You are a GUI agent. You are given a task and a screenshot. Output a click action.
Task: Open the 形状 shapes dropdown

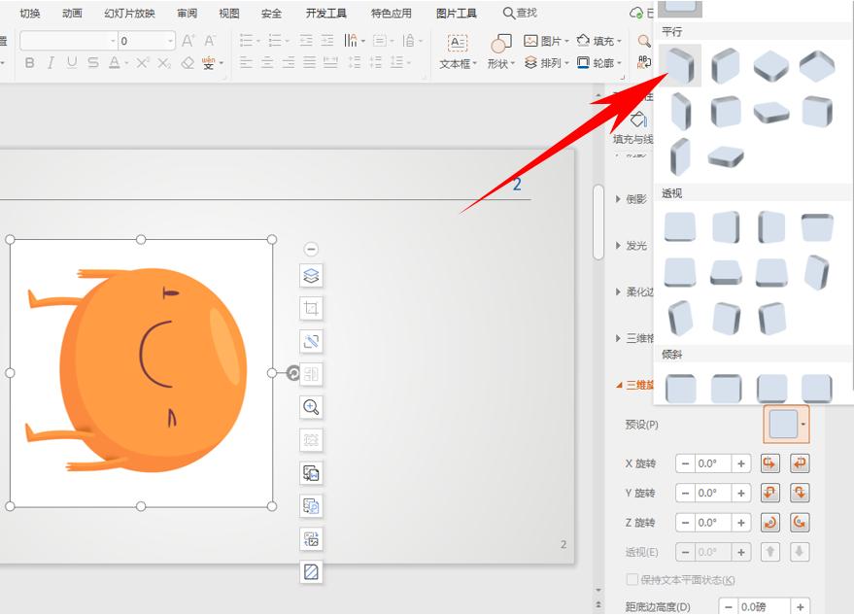(501, 52)
